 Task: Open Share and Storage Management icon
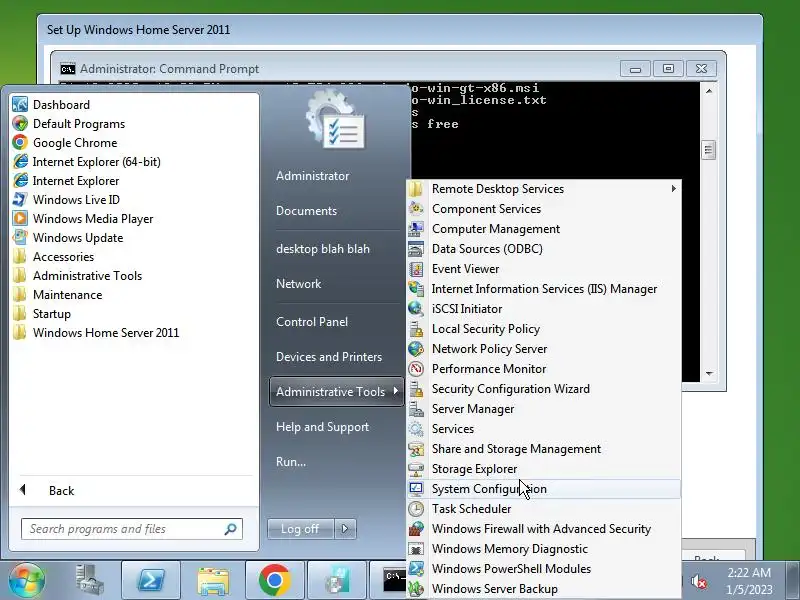[x=416, y=448]
